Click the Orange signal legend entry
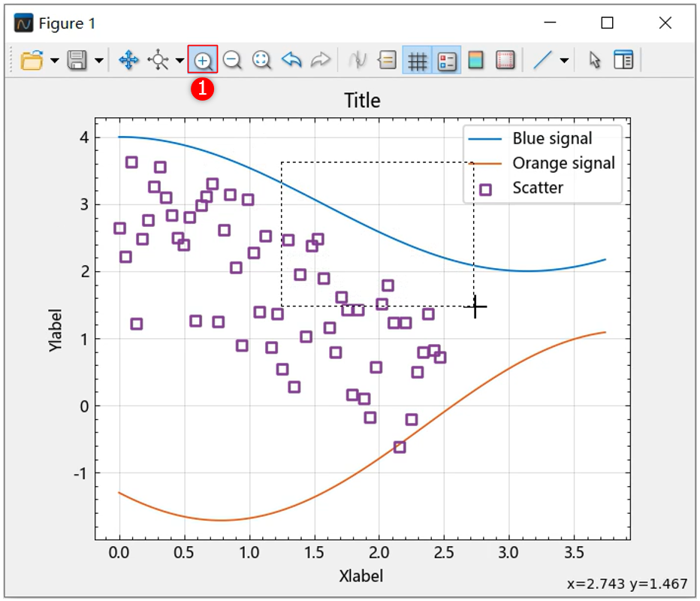 [x=563, y=163]
